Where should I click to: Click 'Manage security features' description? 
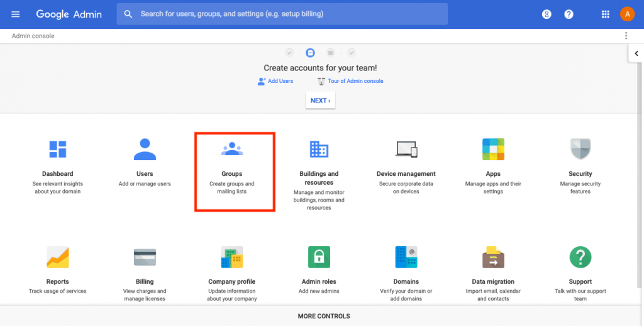click(x=580, y=188)
